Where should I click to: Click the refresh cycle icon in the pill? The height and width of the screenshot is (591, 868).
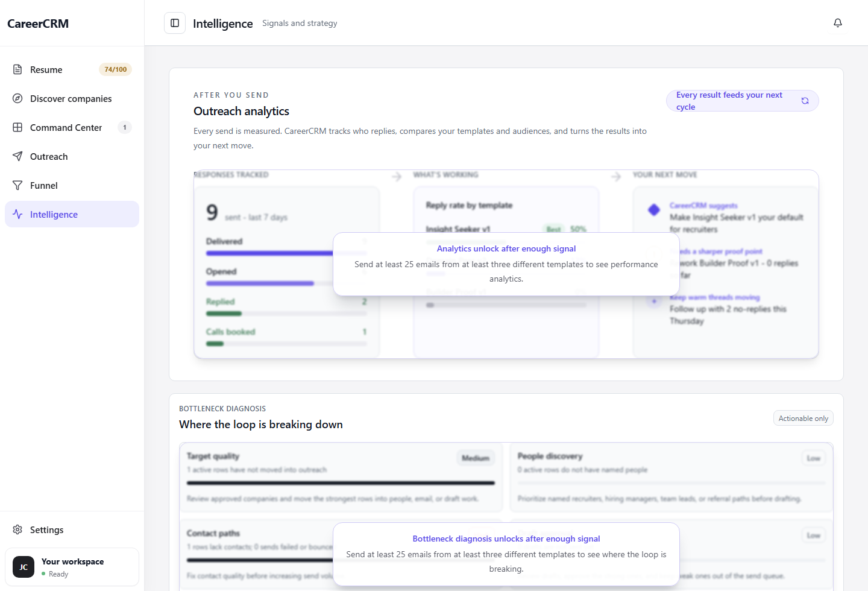click(x=805, y=101)
